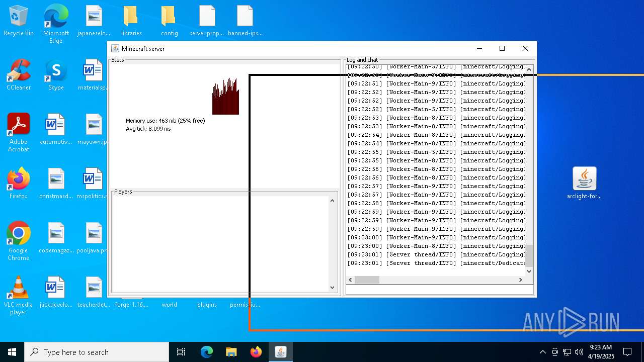Launch Skype desktop shortcut
Viewport: 644px width, 362px height.
click(56, 75)
